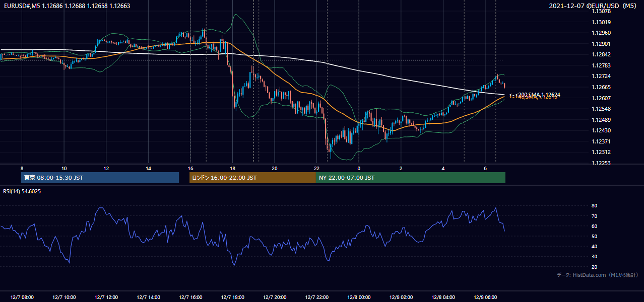Click the '2021-12-07 のEUR/USD (M5)' header label
Viewport: 644px width, 302px height.
coord(594,6)
